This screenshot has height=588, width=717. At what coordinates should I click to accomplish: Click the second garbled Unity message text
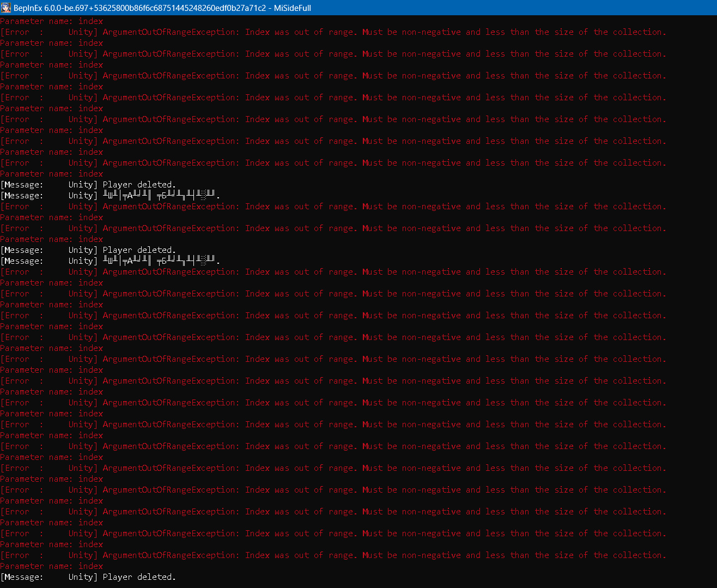(x=161, y=261)
